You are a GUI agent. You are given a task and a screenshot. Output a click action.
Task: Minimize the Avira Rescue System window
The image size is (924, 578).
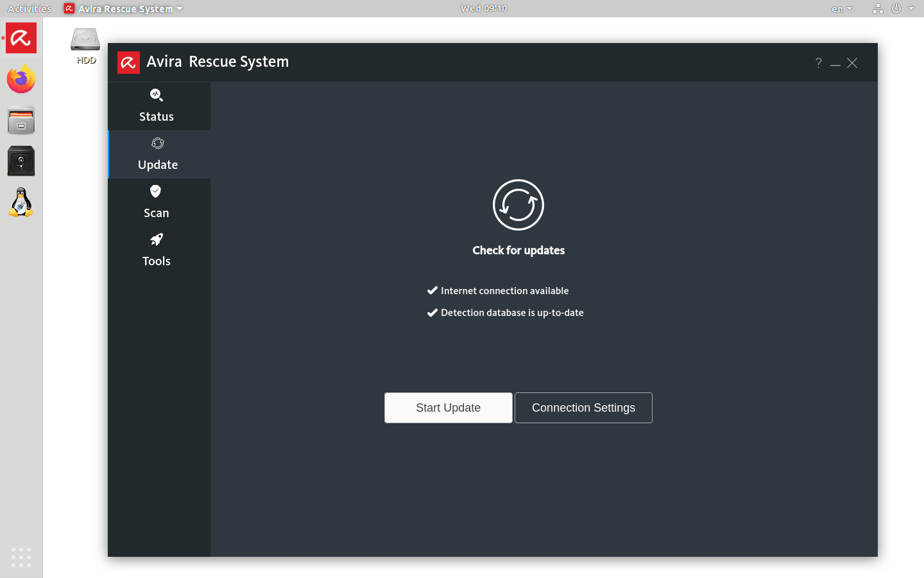coord(835,64)
